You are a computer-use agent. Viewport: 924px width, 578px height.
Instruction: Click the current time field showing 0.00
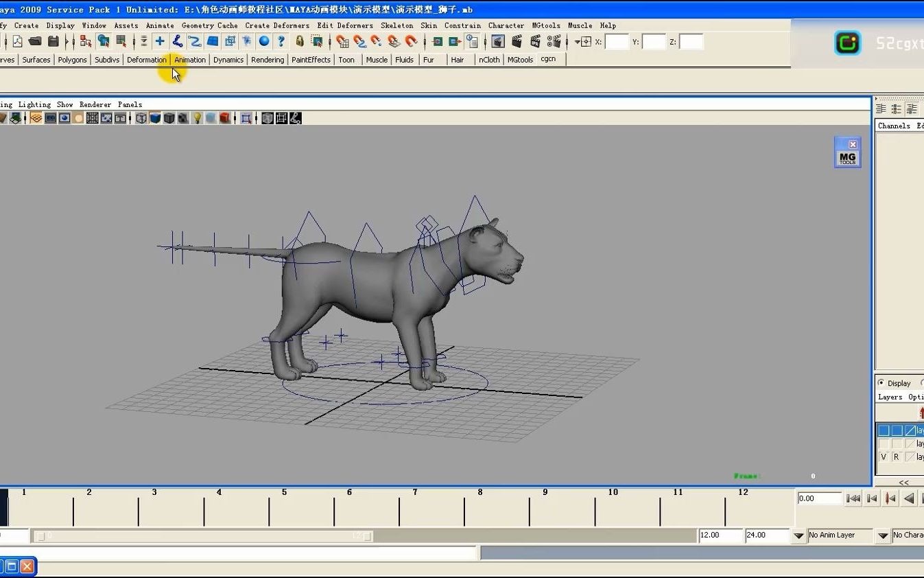tap(819, 498)
